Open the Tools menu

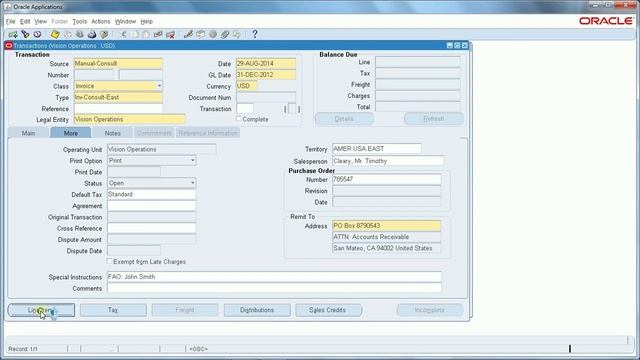click(x=80, y=21)
